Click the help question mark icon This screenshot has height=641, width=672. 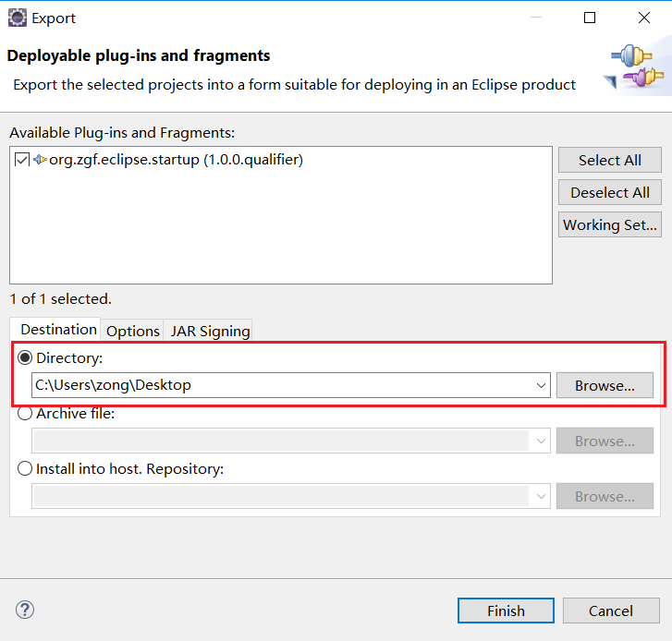25,610
